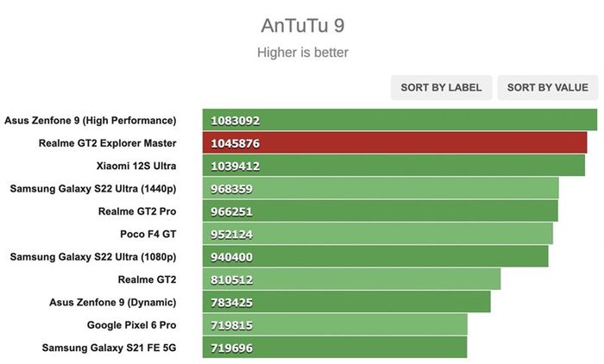This screenshot has width=604, height=364.
Task: Click the Higher is better subtitle
Action: click(x=303, y=53)
